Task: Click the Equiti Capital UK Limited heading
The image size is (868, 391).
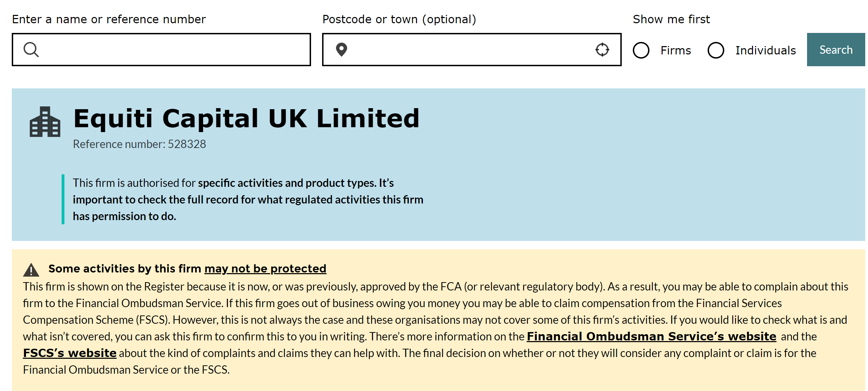Action: (x=247, y=119)
